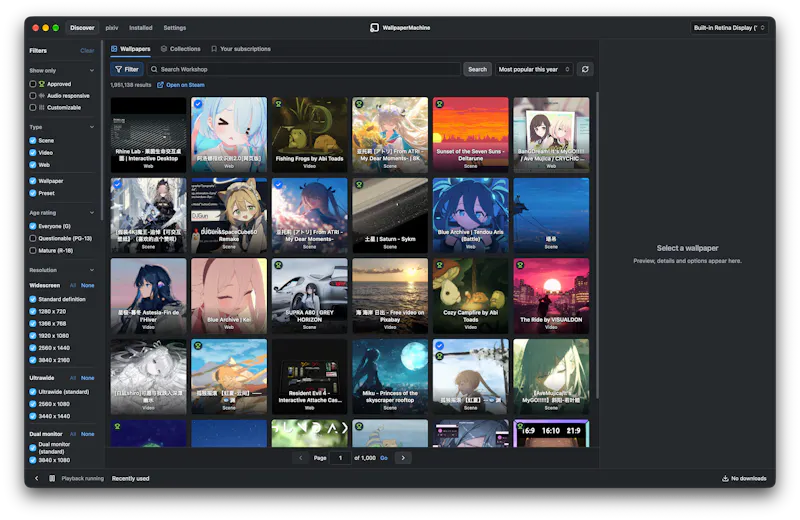Uncheck the Video type checkbox
The height and width of the screenshot is (520, 800).
coord(33,153)
